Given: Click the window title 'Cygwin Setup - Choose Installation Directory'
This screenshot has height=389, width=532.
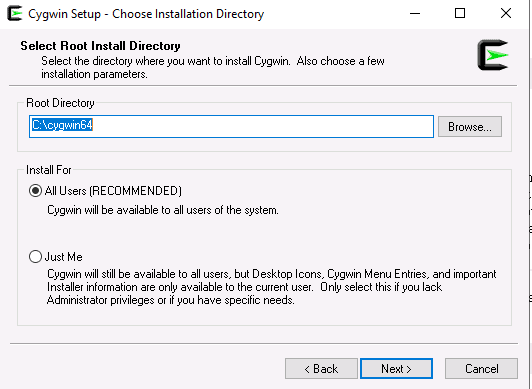Looking at the screenshot, I should [146, 14].
